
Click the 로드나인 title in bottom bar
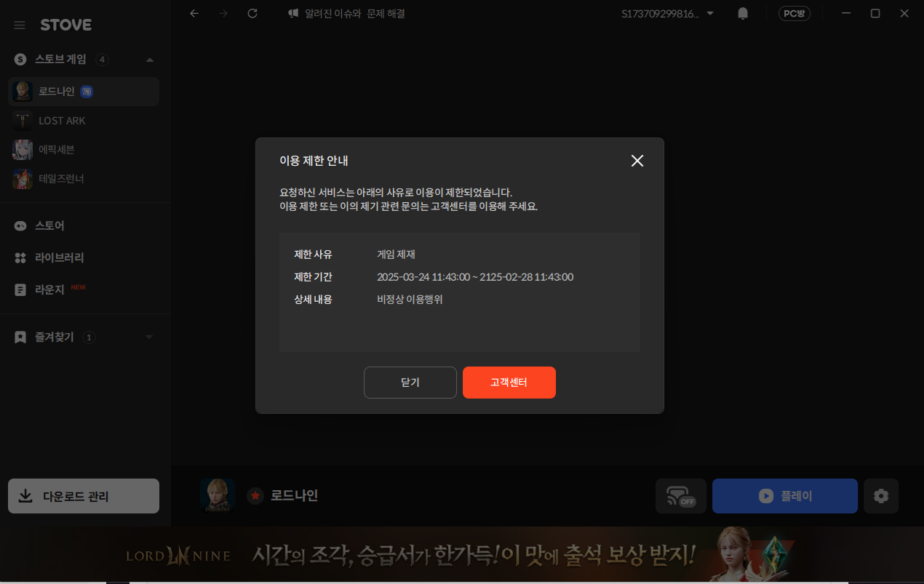click(x=295, y=496)
